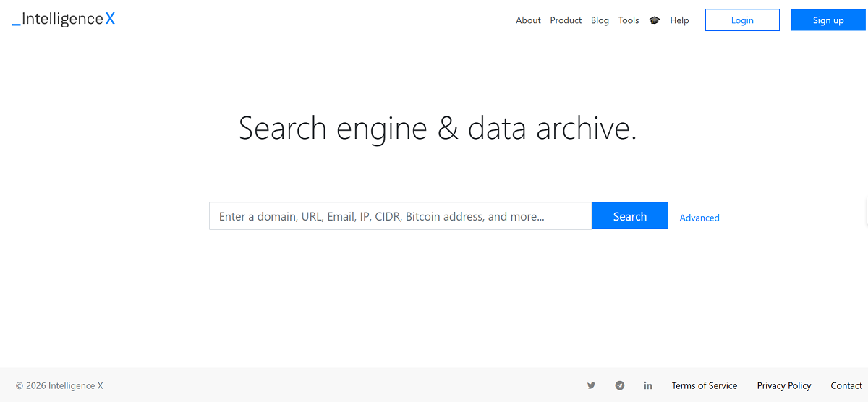Click the blue Search button
868x402 pixels.
pos(630,216)
